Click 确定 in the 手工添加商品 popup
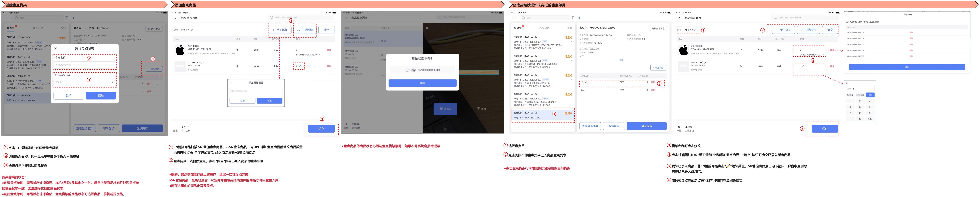The image size is (980, 197). click(269, 101)
